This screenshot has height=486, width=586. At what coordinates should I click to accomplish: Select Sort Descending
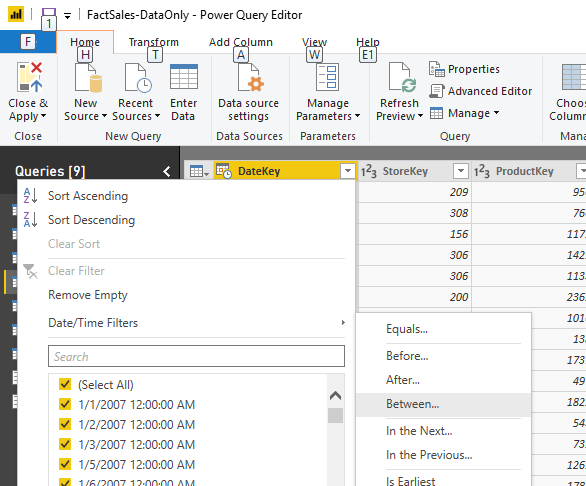coord(91,220)
